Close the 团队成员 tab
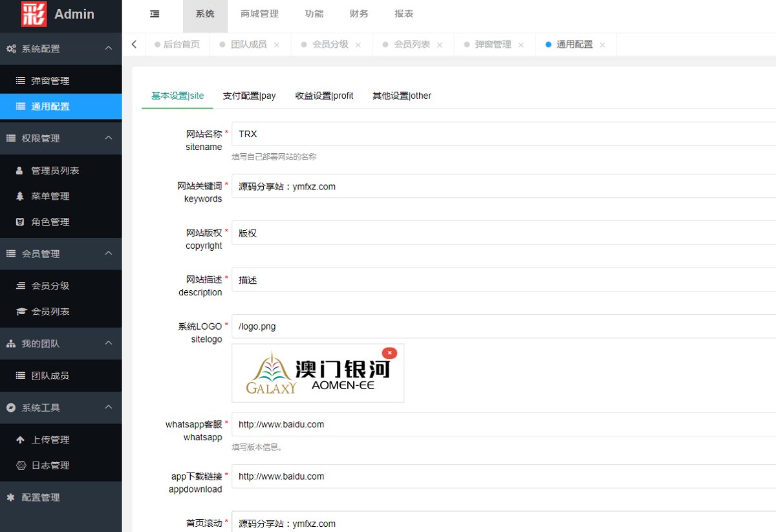Viewport: 776px width, 532px height. [x=277, y=45]
